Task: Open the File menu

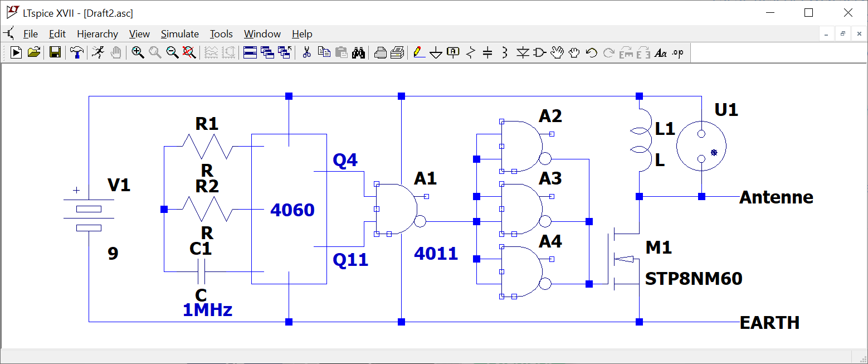Action: [x=31, y=34]
